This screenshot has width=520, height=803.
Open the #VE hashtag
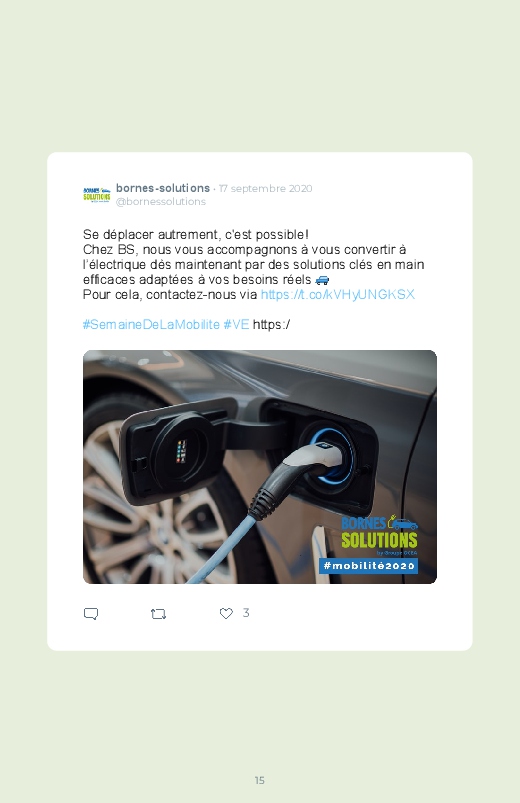236,325
